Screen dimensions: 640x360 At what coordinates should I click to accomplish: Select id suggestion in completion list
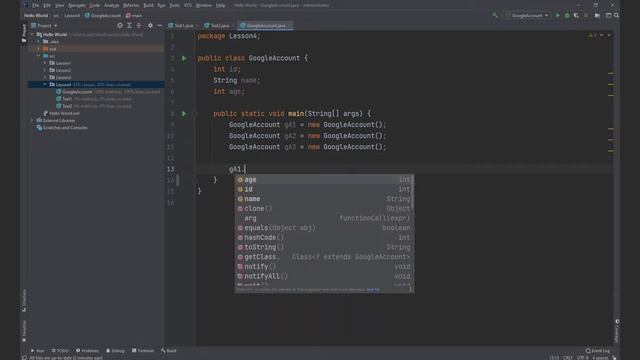[x=324, y=189]
